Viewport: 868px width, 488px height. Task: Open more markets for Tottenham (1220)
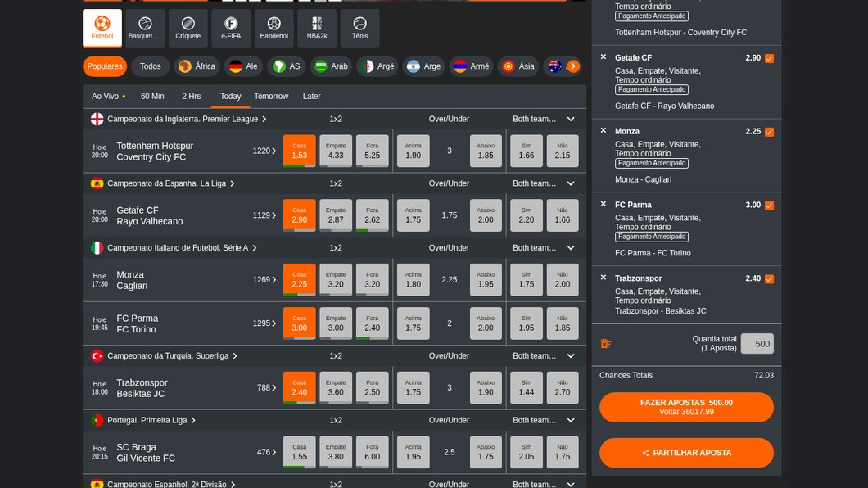point(264,151)
